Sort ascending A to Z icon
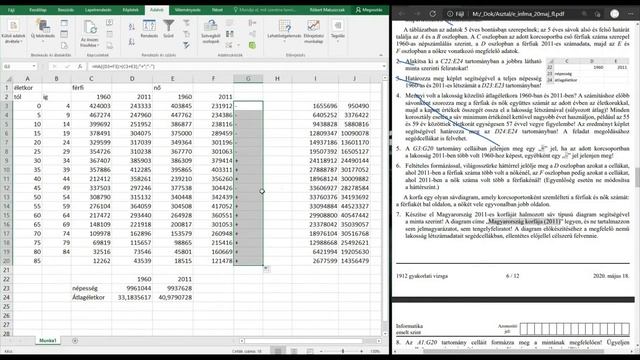Viewport: 640px width, 360px height. [x=131, y=27]
